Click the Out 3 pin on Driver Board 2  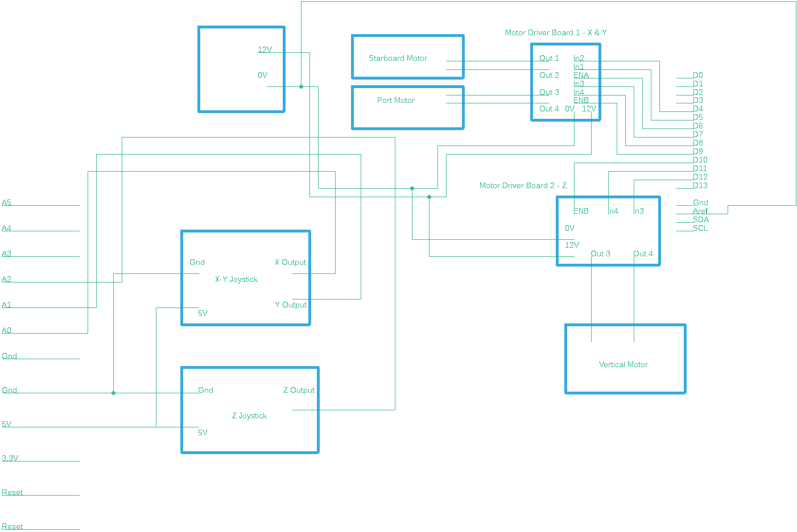[600, 253]
